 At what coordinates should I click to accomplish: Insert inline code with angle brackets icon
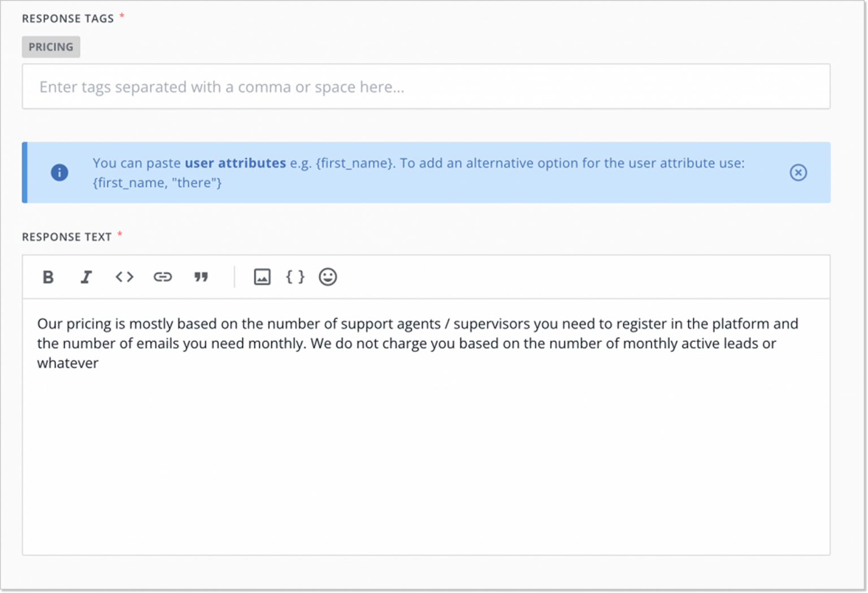pyautogui.click(x=124, y=277)
